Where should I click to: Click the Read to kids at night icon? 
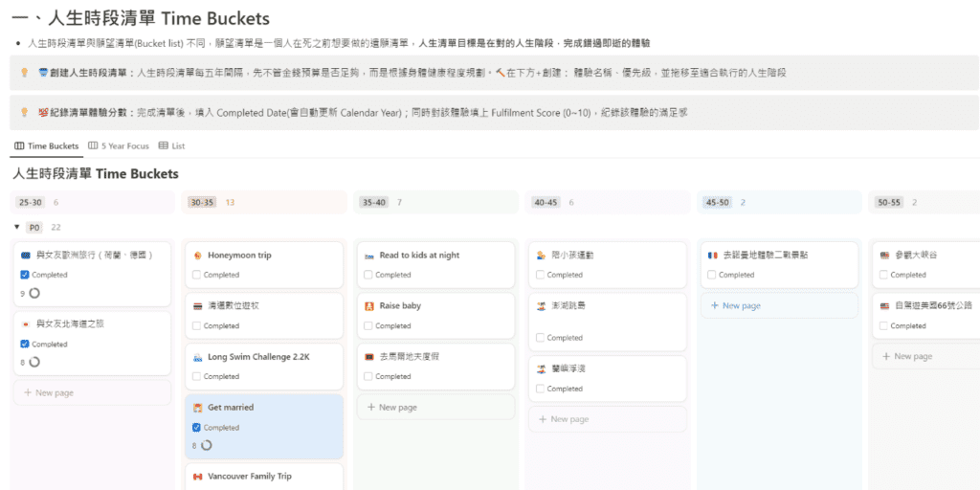pos(369,256)
